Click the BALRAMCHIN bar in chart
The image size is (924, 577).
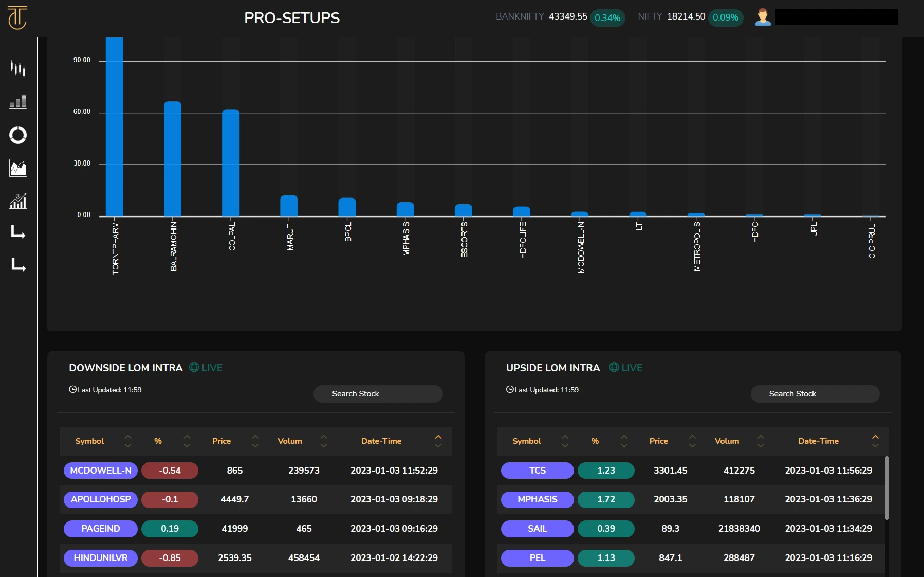coord(173,158)
